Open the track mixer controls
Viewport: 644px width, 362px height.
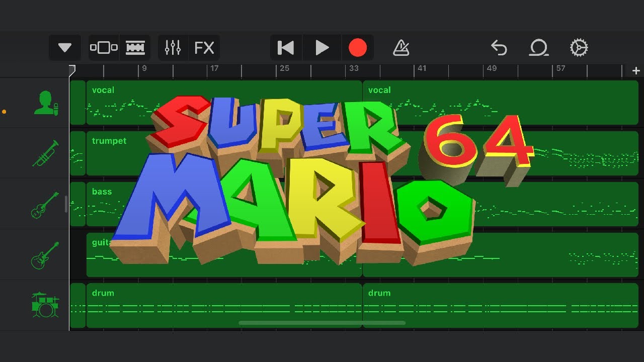[x=173, y=48]
